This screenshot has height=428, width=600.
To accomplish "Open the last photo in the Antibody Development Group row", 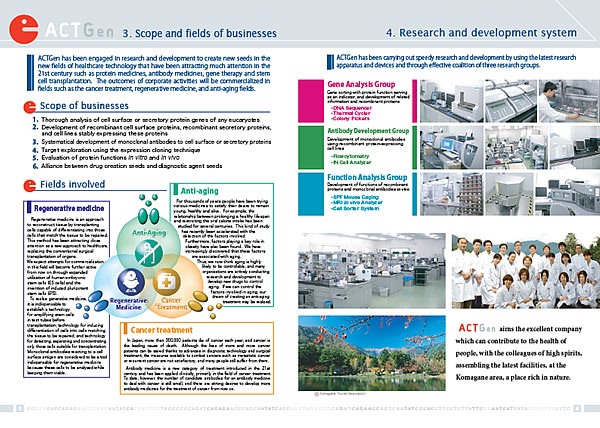I will click(x=575, y=148).
